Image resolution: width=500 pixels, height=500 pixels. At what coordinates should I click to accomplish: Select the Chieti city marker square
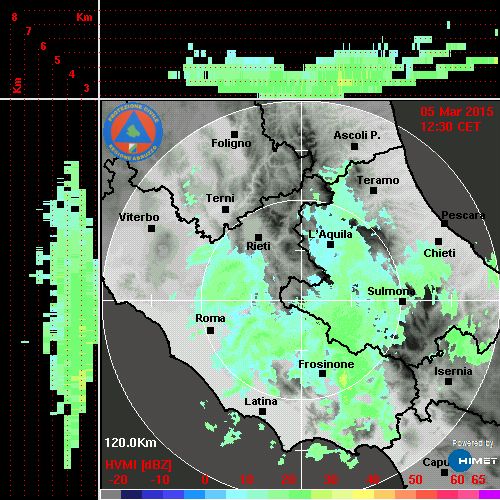[439, 241]
